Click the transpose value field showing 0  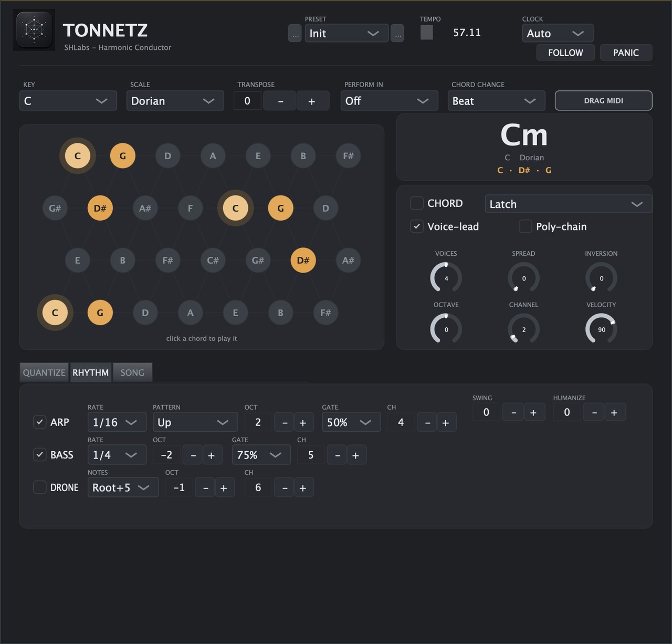247,101
